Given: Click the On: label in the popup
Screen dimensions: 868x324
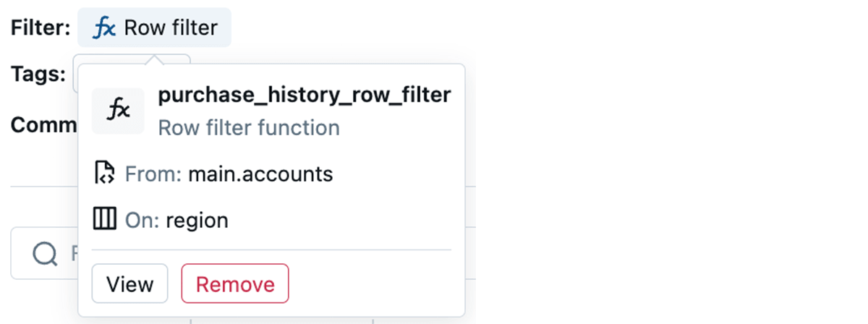Looking at the screenshot, I should tap(142, 220).
